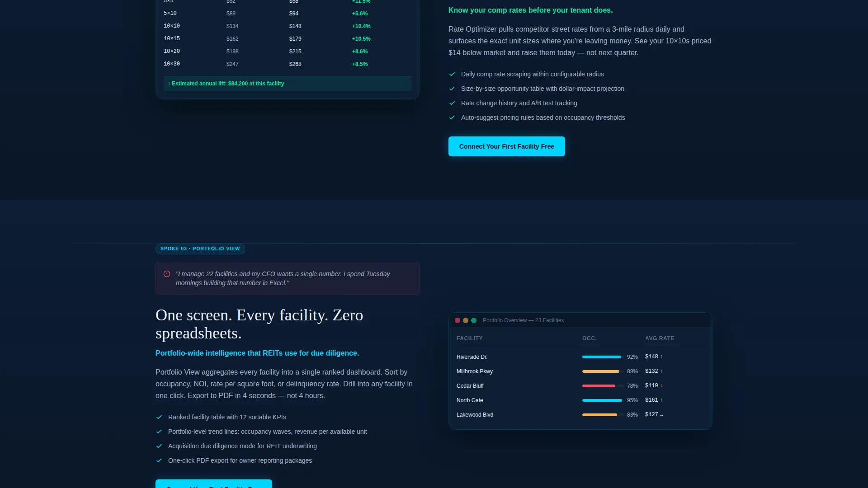
Task: Click the +10.4% change value
Action: pyautogui.click(x=361, y=26)
